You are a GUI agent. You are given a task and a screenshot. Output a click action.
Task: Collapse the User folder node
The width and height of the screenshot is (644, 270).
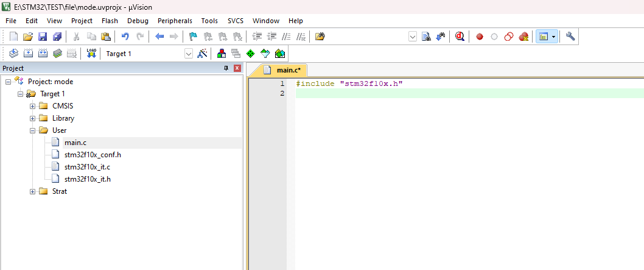coord(33,130)
